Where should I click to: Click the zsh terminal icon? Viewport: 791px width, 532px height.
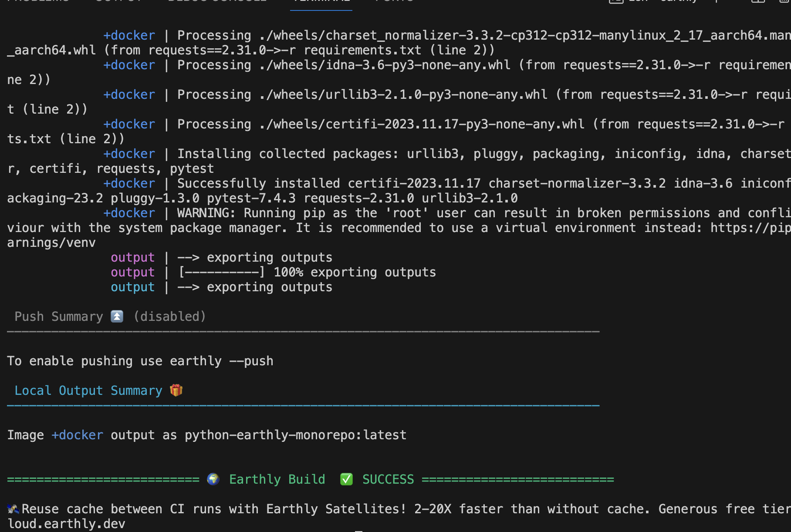(x=616, y=1)
